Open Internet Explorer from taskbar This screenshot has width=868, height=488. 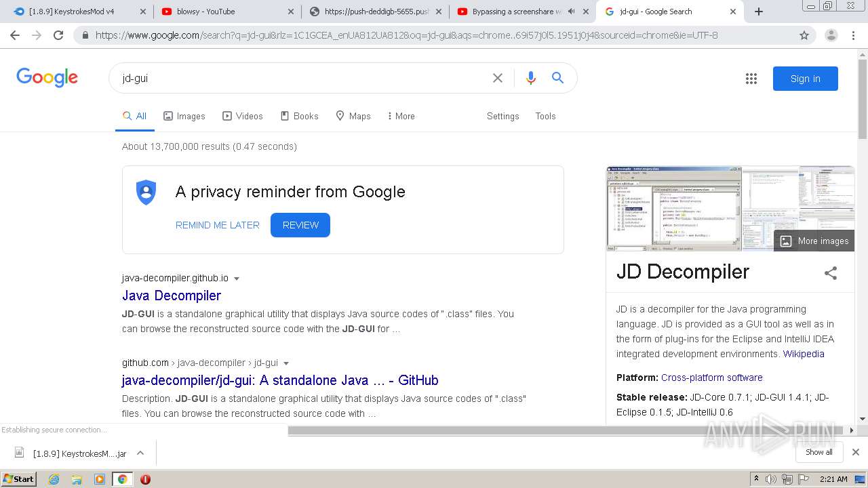[54, 479]
